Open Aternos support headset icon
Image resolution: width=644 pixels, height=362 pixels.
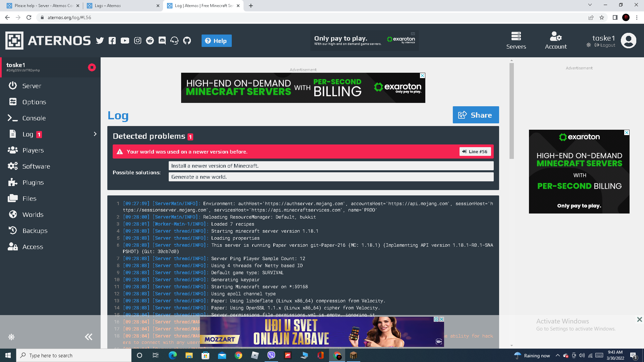pyautogui.click(x=174, y=41)
